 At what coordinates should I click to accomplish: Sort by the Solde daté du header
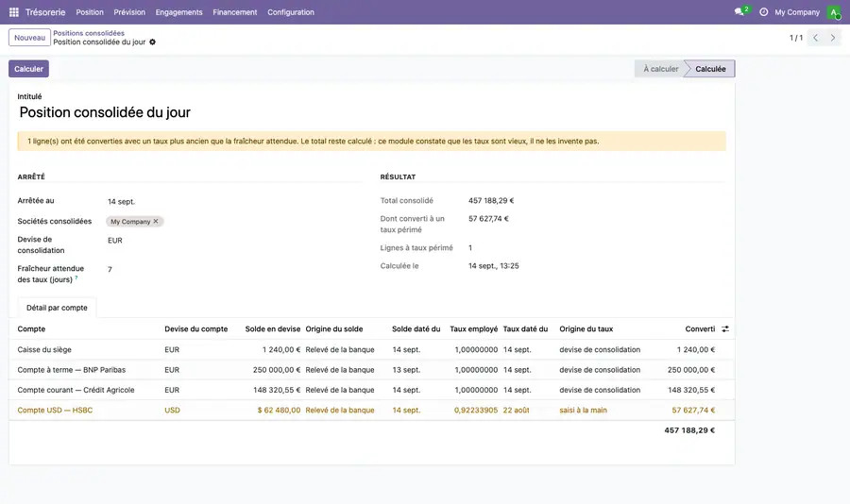pos(416,329)
